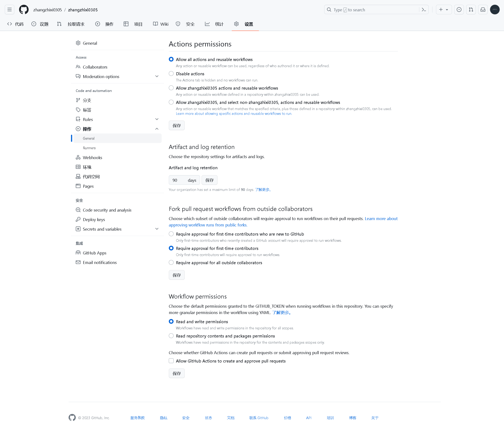This screenshot has height=436, width=504.
Task: Click the user avatar icon
Action: [494, 10]
